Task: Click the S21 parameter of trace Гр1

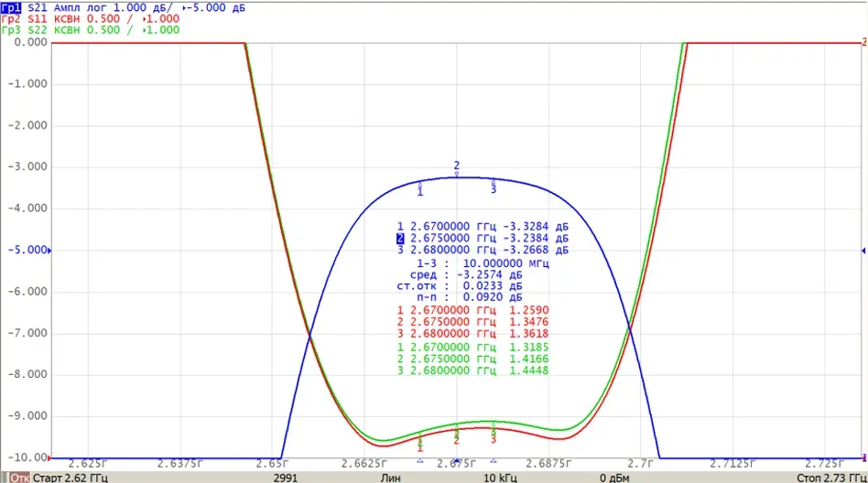Action: click(x=38, y=7)
